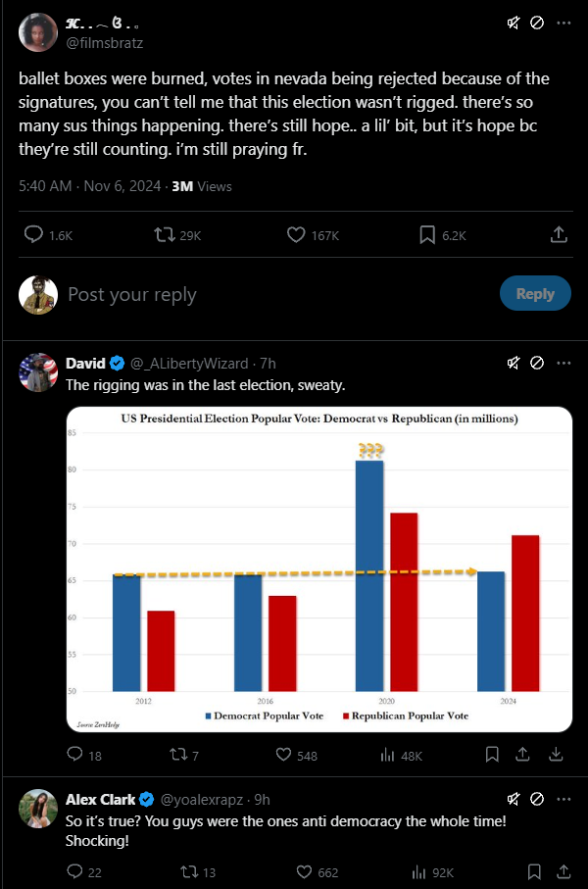Download the image in David's reply
588x889 pixels.
[556, 755]
